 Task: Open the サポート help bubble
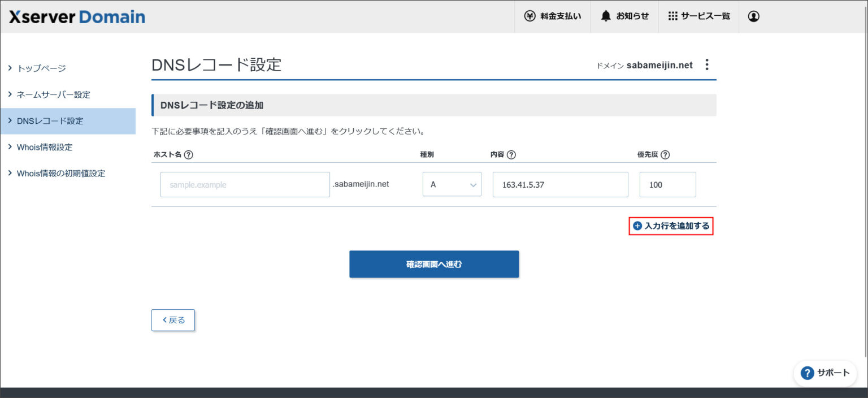tap(825, 373)
